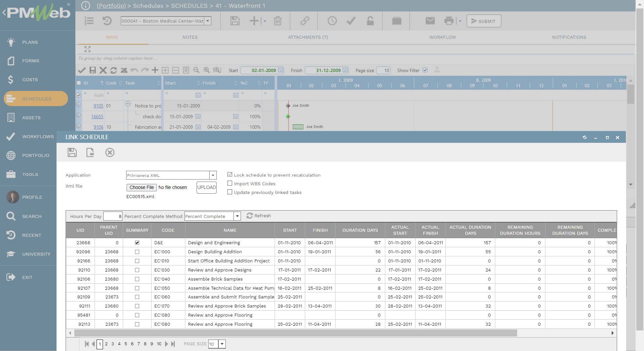Image resolution: width=644 pixels, height=351 pixels.
Task: Switch to the ATTACHMENTS (7) tab
Action: point(308,37)
